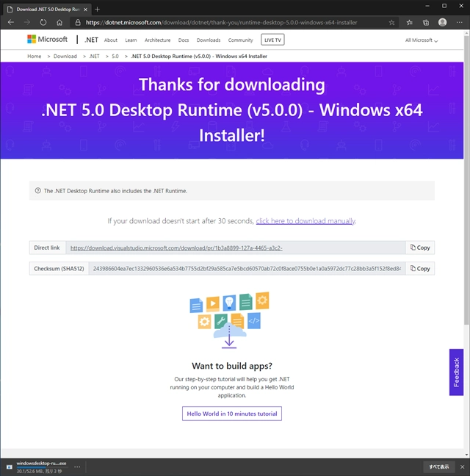Show all downloads button
The image size is (470, 476).
(x=438, y=466)
